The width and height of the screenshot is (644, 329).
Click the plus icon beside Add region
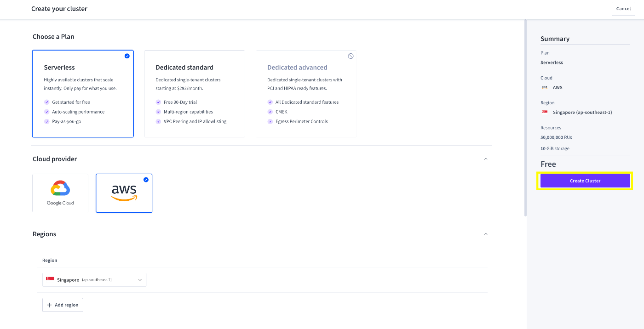(49, 305)
